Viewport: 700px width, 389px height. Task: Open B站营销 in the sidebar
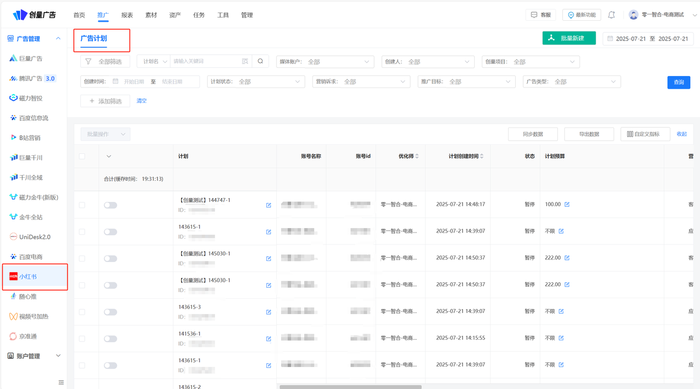coord(25,138)
